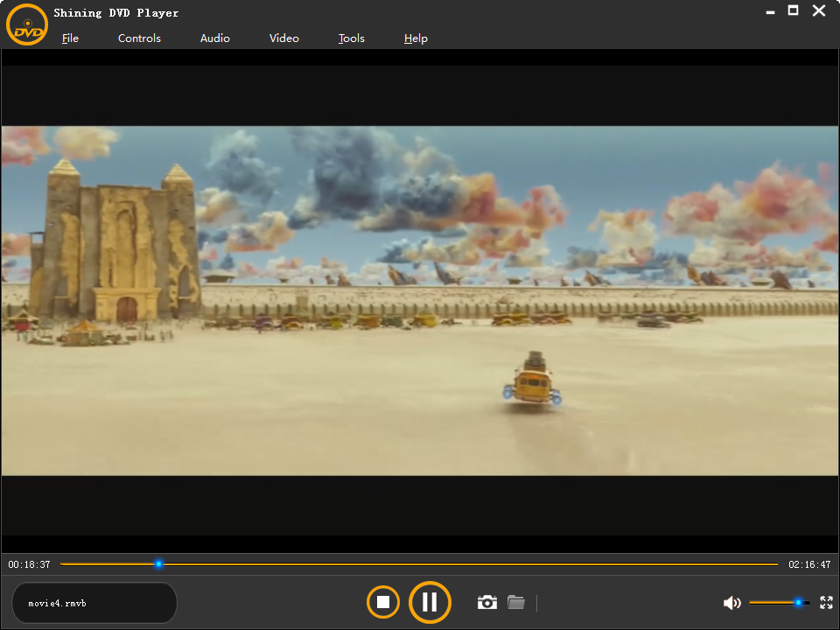Click the movie4.rmvb file name display
The height and width of the screenshot is (630, 840).
tap(94, 603)
